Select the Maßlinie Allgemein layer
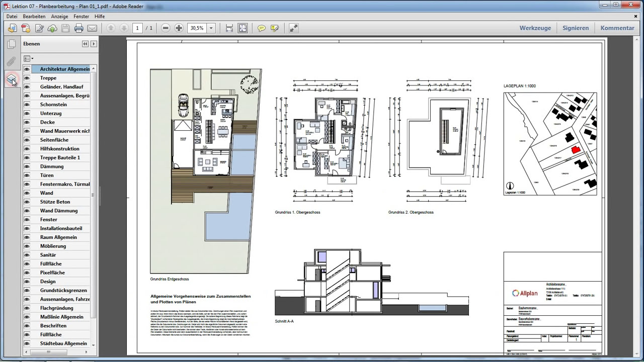Screen dimensions: 644x362 tap(62, 317)
